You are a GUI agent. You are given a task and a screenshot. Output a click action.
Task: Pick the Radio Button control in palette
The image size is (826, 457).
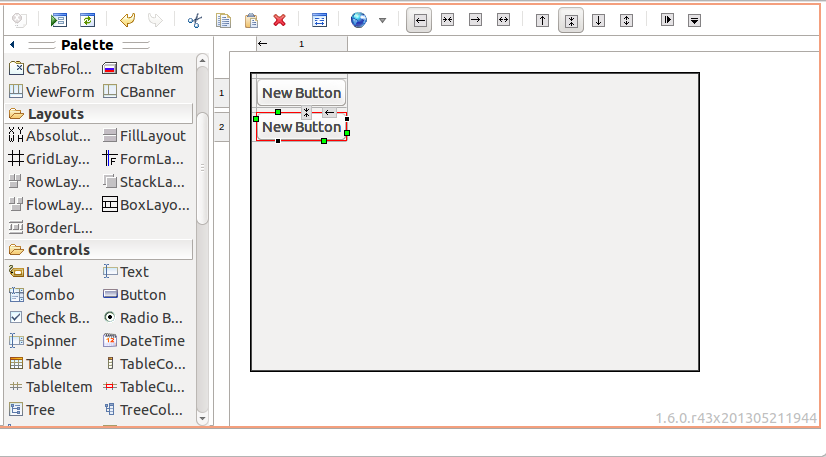[x=143, y=318]
